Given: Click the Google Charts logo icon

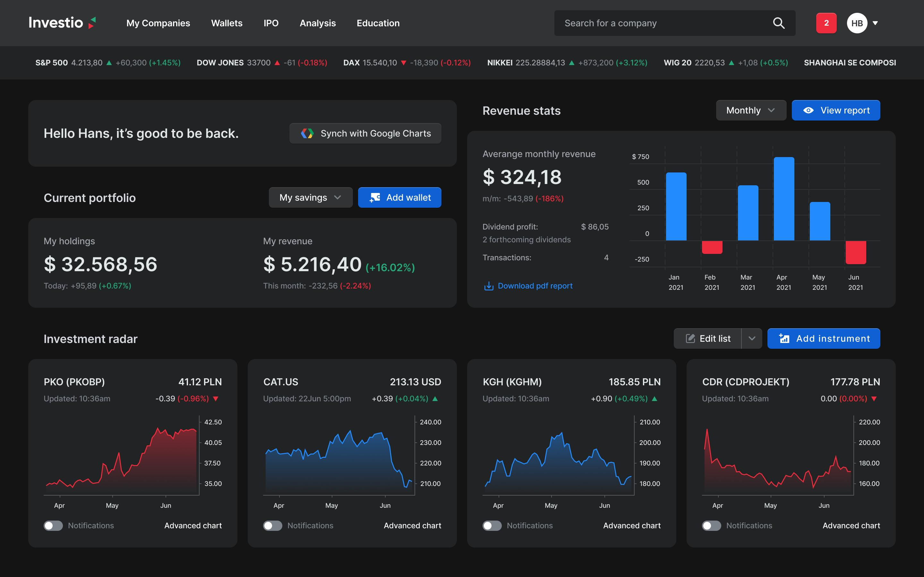Looking at the screenshot, I should point(307,133).
